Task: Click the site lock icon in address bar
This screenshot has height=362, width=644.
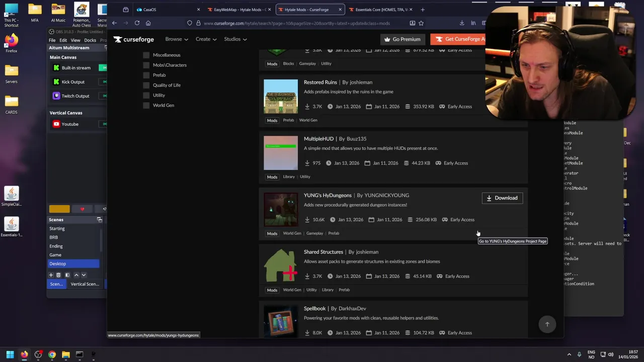Action: coord(198,23)
